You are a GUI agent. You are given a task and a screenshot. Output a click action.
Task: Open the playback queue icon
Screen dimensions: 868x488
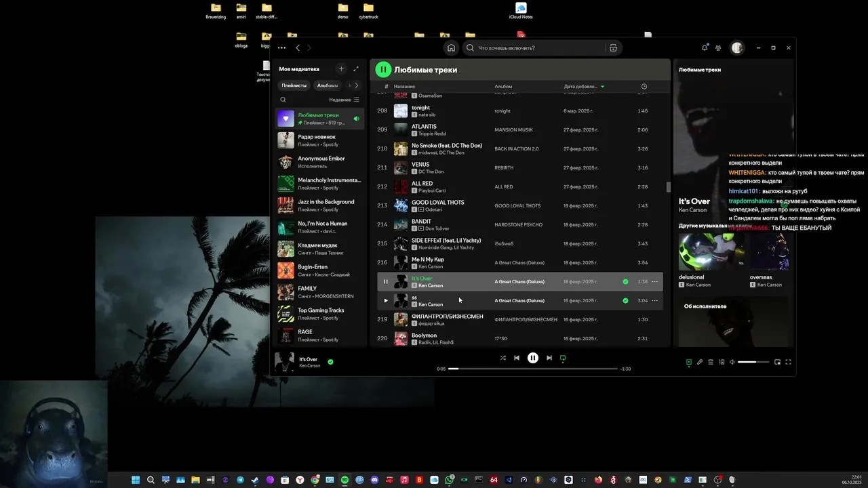point(711,362)
